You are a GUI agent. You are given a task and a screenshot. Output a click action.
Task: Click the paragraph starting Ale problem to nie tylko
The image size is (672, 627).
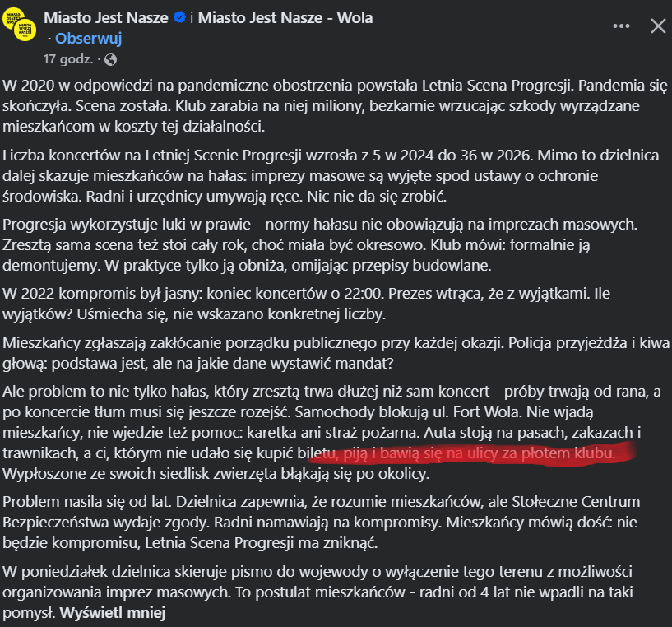click(x=332, y=433)
